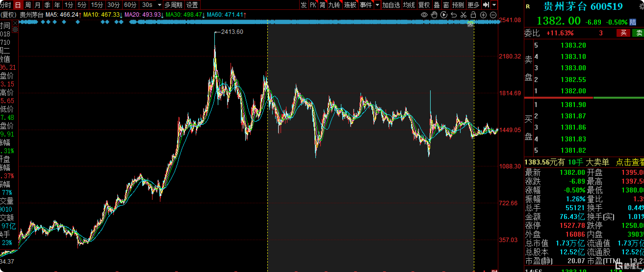Click the 叠 overlay button

(437, 5)
